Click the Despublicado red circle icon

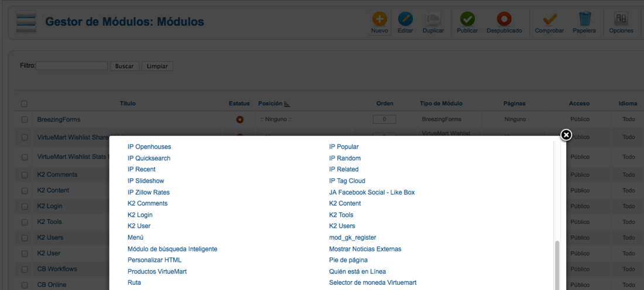(504, 19)
